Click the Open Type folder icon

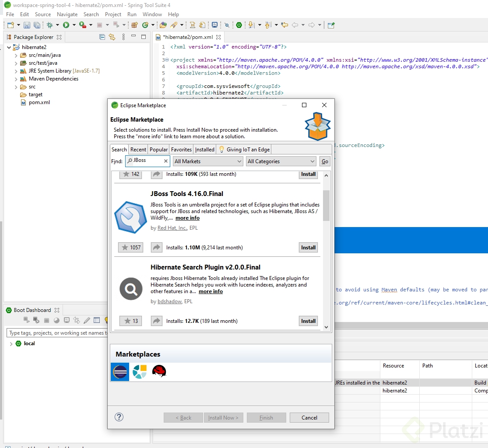click(163, 25)
